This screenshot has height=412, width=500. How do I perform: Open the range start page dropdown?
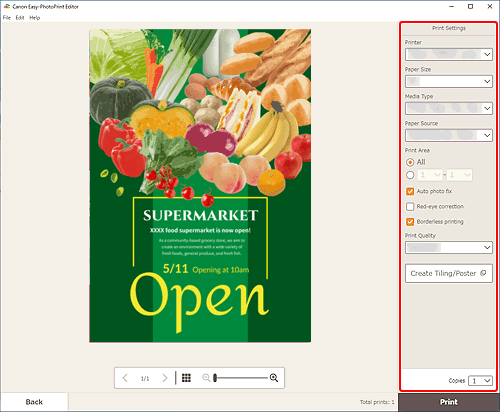pyautogui.click(x=430, y=175)
